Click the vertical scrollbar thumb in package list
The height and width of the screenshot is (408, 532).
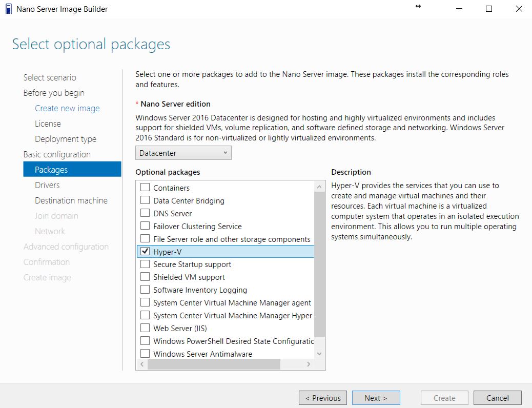point(319,264)
